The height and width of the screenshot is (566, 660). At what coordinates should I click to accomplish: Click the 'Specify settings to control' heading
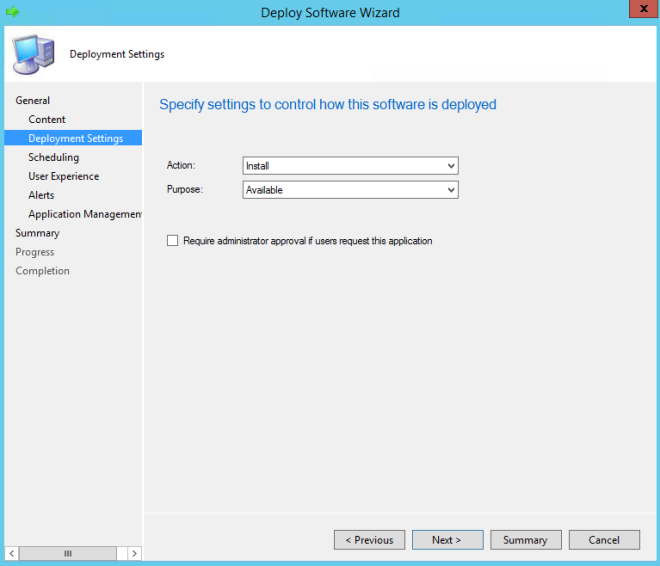pyautogui.click(x=327, y=104)
